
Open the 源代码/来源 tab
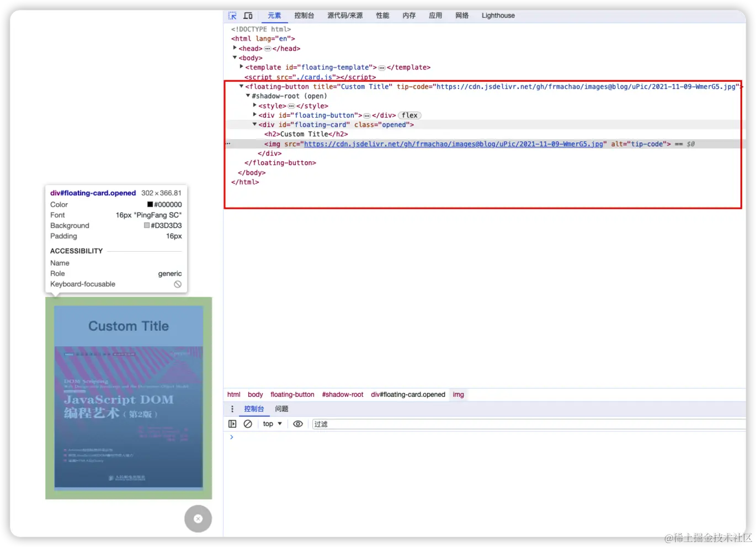[x=345, y=15]
